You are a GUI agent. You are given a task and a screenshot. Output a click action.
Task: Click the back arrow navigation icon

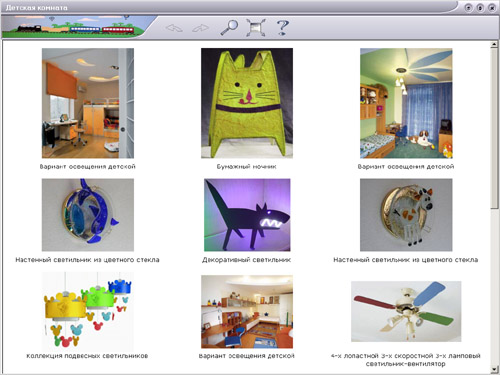[x=174, y=28]
